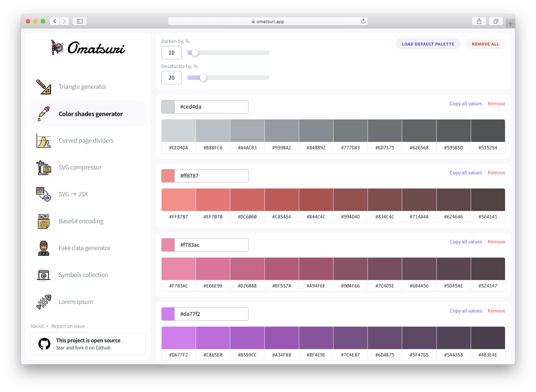The image size is (536, 392).
Task: Click the Base64 encoding barcode icon
Action: pos(44,221)
